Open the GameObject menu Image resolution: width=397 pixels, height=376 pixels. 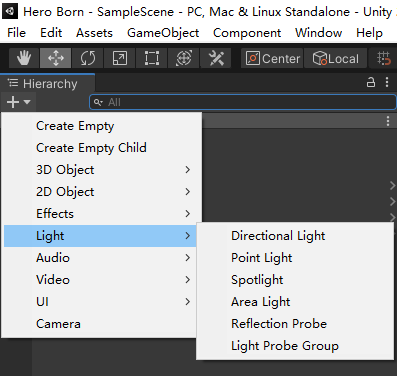pyautogui.click(x=163, y=33)
